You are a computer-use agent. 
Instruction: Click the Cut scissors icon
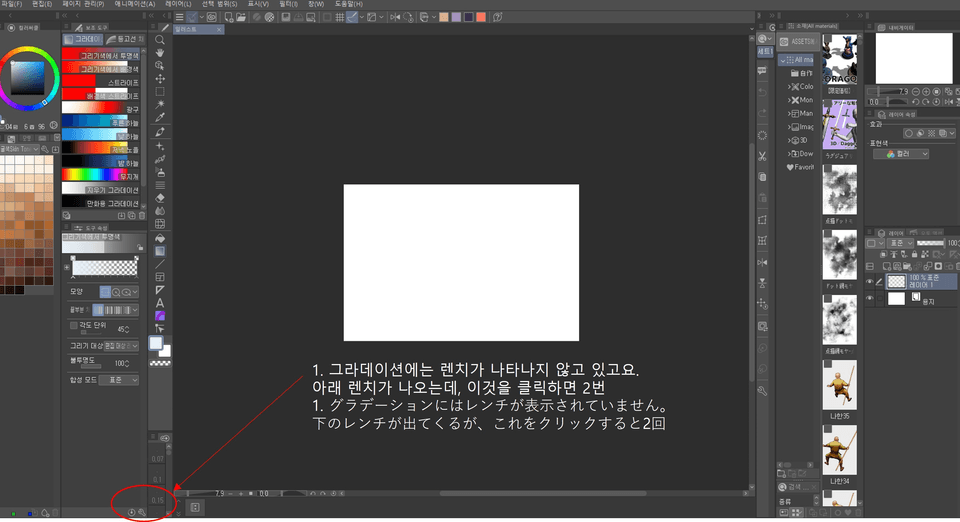[x=762, y=156]
